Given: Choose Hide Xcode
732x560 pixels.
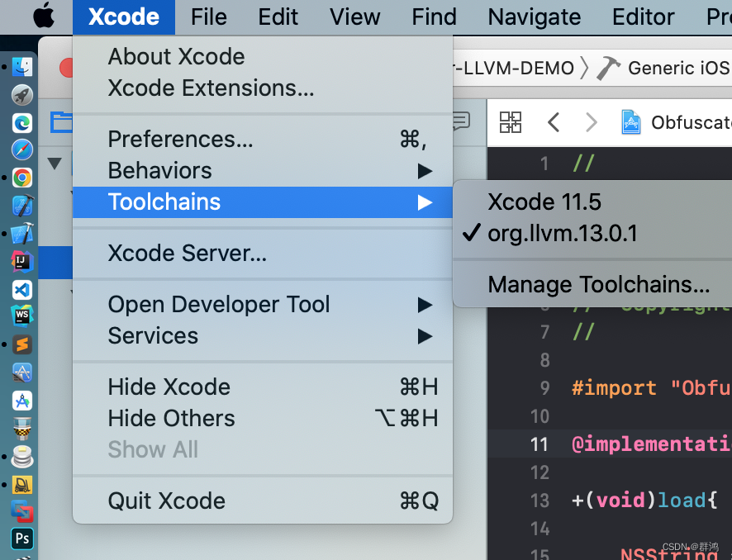Looking at the screenshot, I should (263, 387).
